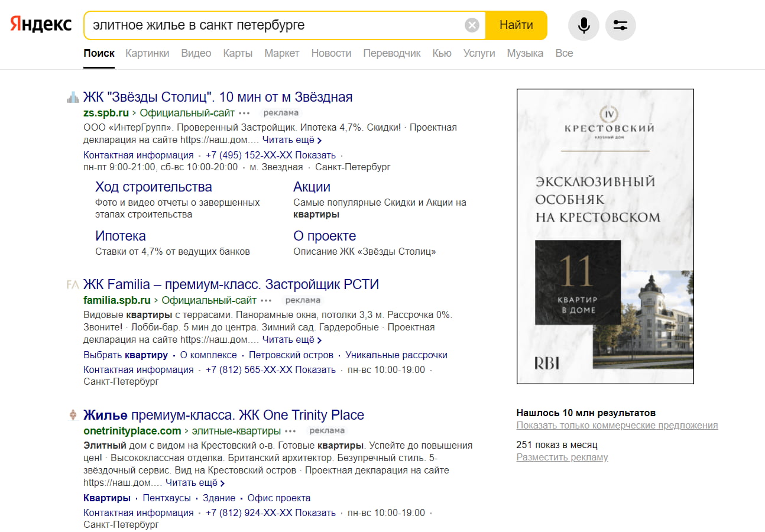
Task: Show only commercial offers link
Action: pos(617,426)
